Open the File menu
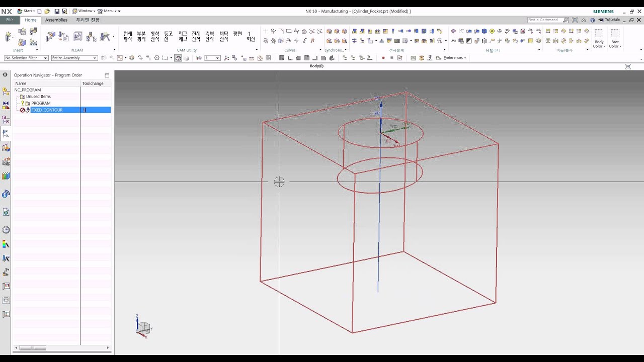644x362 pixels. tap(10, 20)
